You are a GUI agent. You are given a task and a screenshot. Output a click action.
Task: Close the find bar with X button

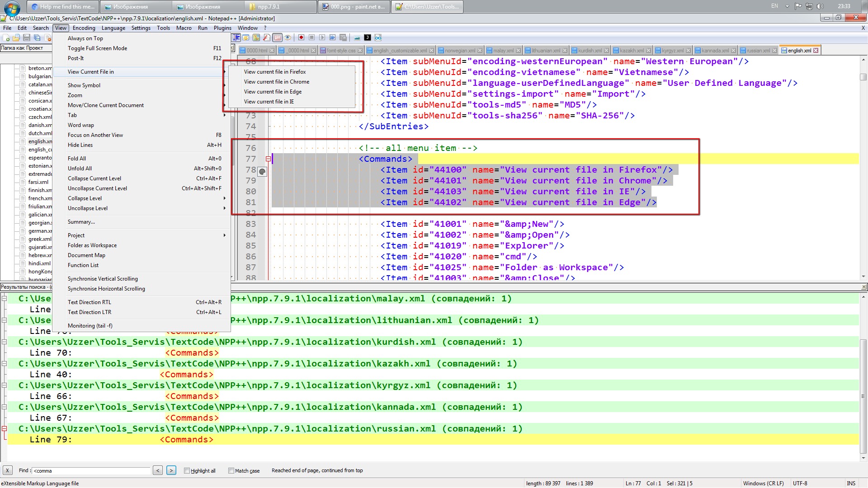pyautogui.click(x=7, y=470)
